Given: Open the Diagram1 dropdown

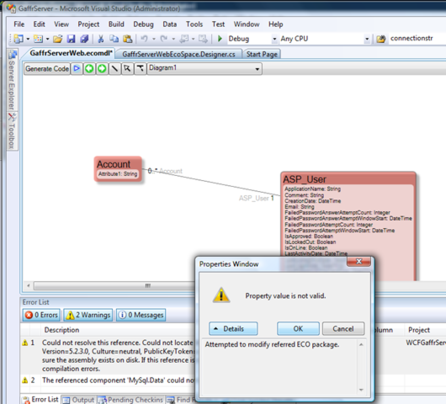Looking at the screenshot, I should tap(257, 69).
